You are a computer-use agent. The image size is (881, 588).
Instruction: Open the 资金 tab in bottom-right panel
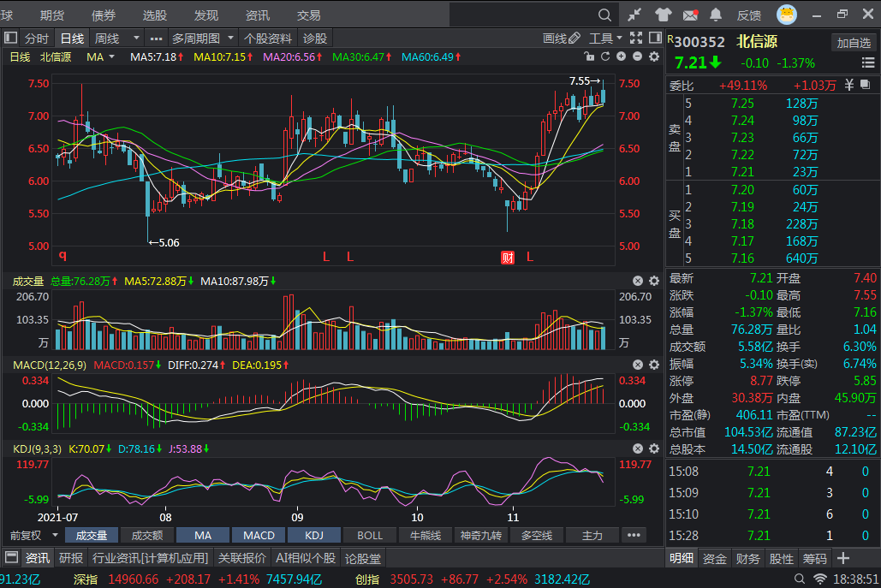pyautogui.click(x=714, y=559)
